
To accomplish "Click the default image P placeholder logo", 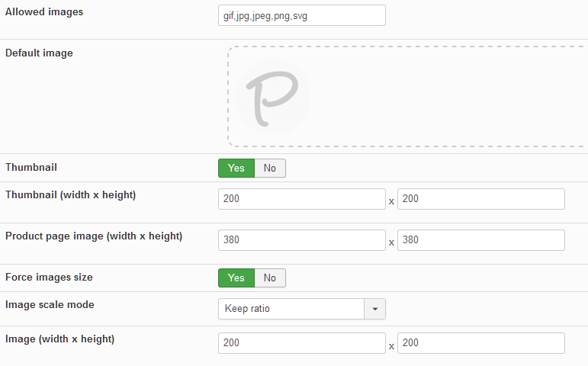I will pyautogui.click(x=272, y=96).
